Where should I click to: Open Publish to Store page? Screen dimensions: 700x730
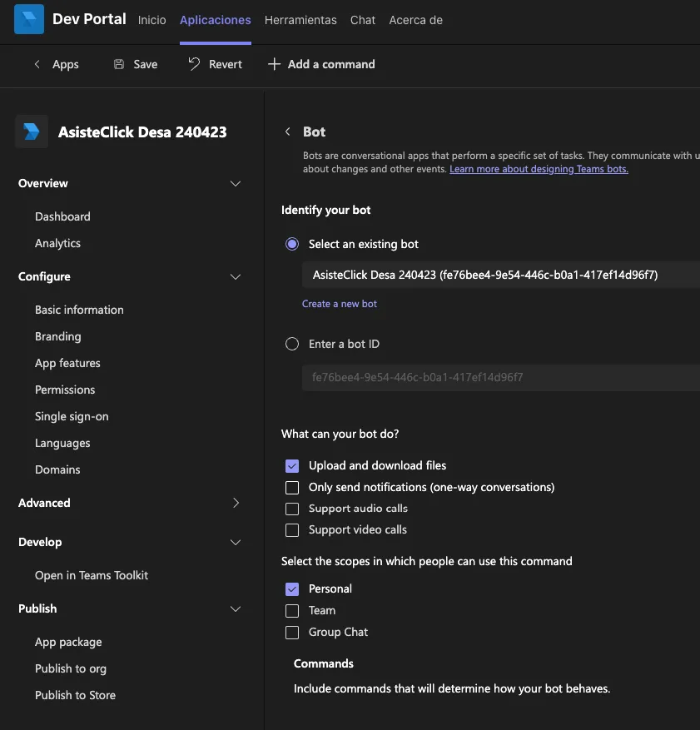click(76, 695)
